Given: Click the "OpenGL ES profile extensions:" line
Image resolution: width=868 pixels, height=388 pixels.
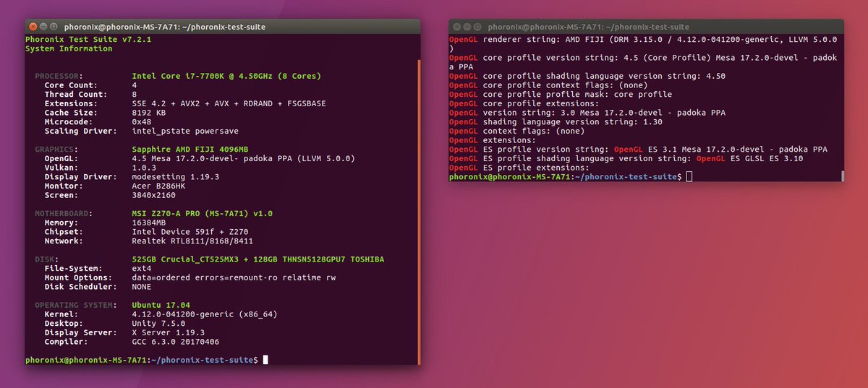Looking at the screenshot, I should [519, 168].
